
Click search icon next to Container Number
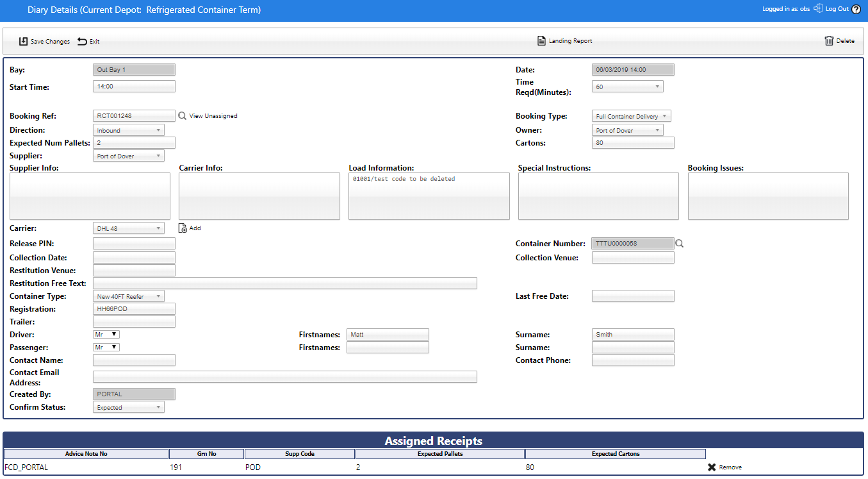[x=680, y=244]
